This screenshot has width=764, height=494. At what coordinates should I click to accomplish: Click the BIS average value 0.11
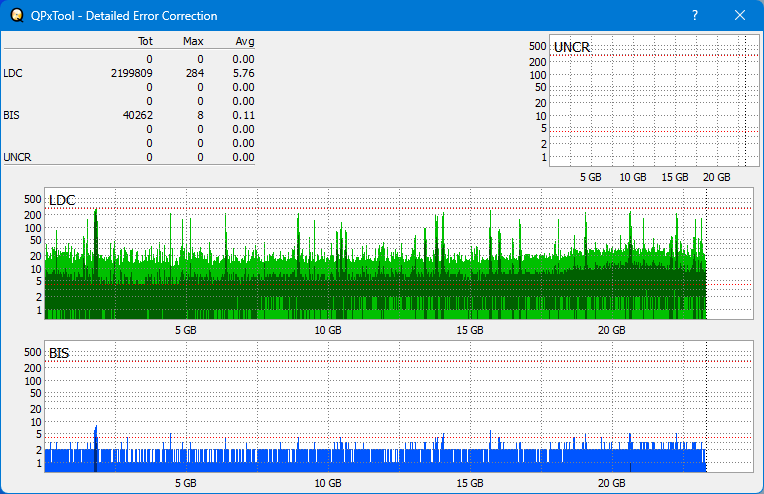click(244, 115)
